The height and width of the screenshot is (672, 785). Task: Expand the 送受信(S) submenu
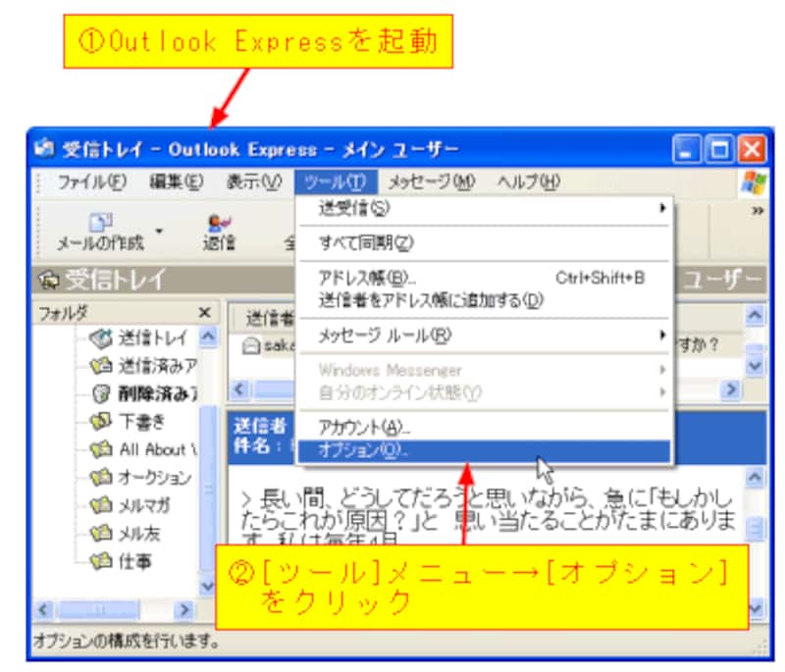click(484, 208)
